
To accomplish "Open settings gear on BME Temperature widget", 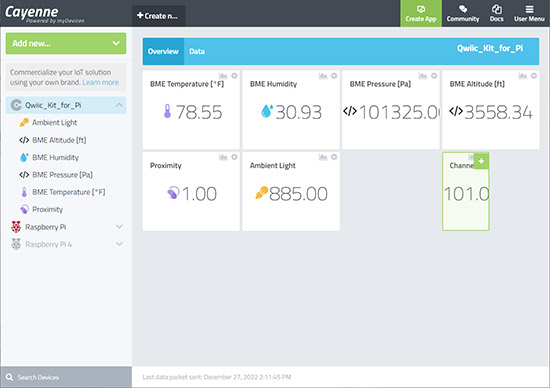I will [x=234, y=75].
